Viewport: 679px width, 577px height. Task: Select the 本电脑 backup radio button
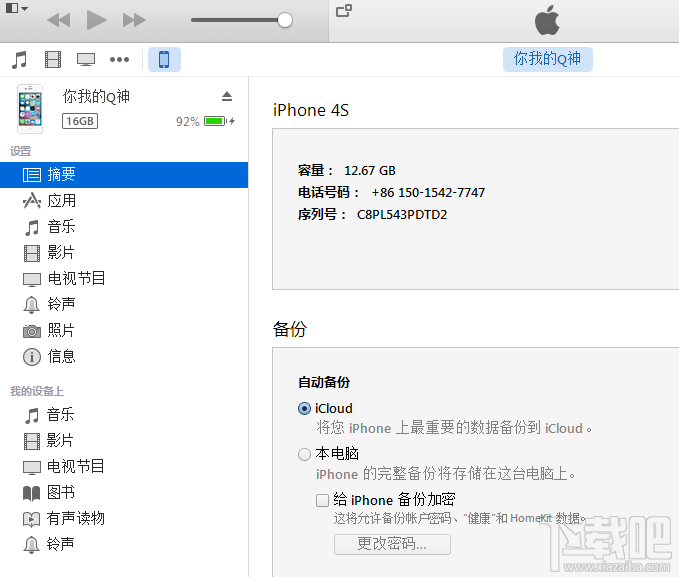pos(304,454)
